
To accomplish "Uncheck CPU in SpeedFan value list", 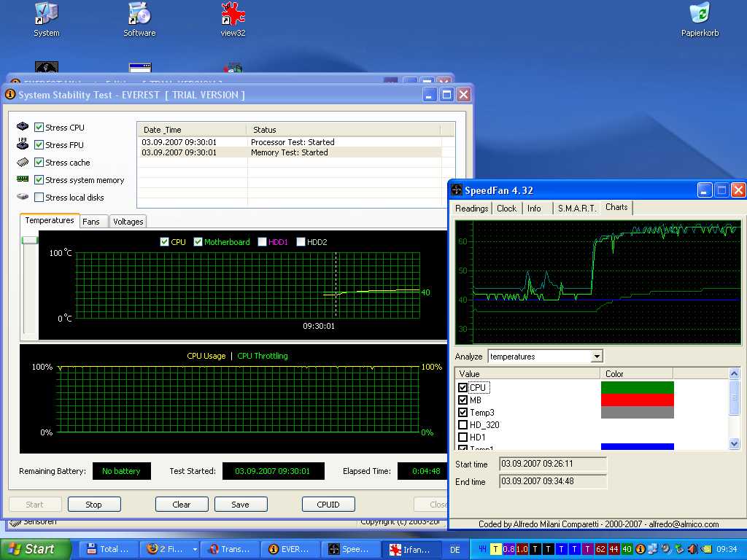I will point(462,388).
